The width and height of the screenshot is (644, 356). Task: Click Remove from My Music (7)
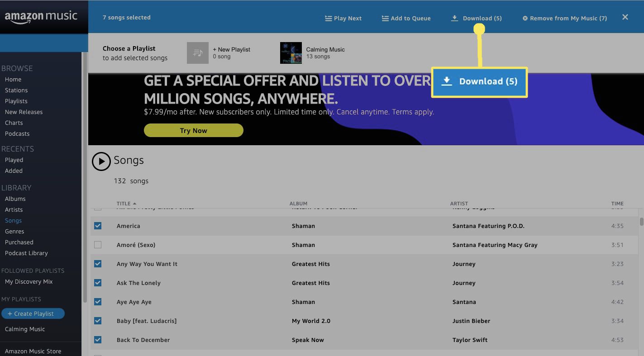[x=565, y=19]
